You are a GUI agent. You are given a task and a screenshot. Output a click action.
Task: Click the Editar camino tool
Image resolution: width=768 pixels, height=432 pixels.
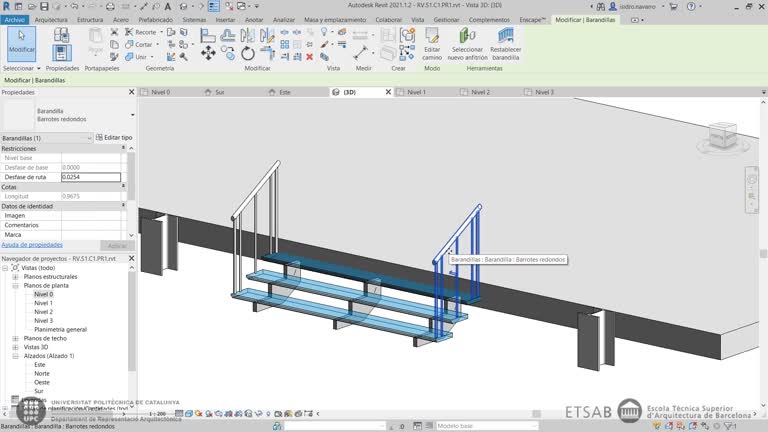tap(432, 42)
